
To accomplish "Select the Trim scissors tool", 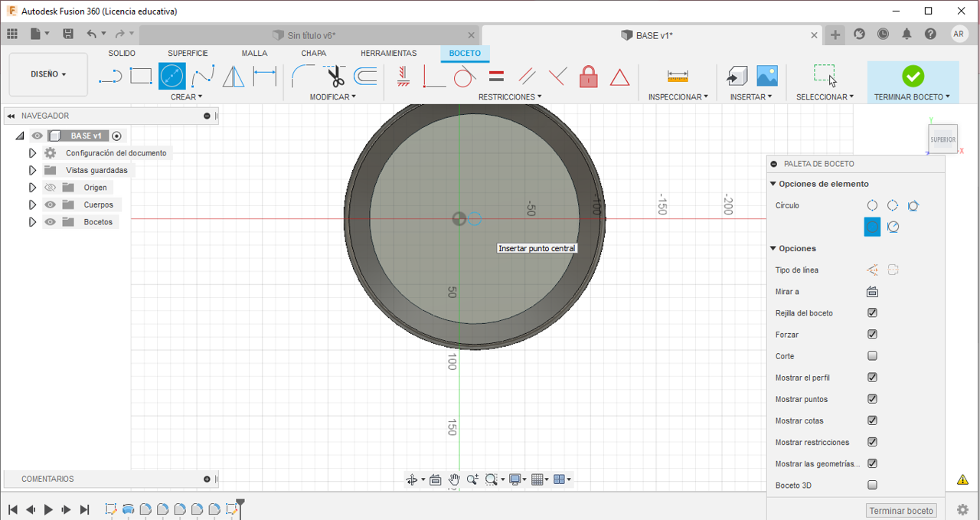I will coord(335,76).
